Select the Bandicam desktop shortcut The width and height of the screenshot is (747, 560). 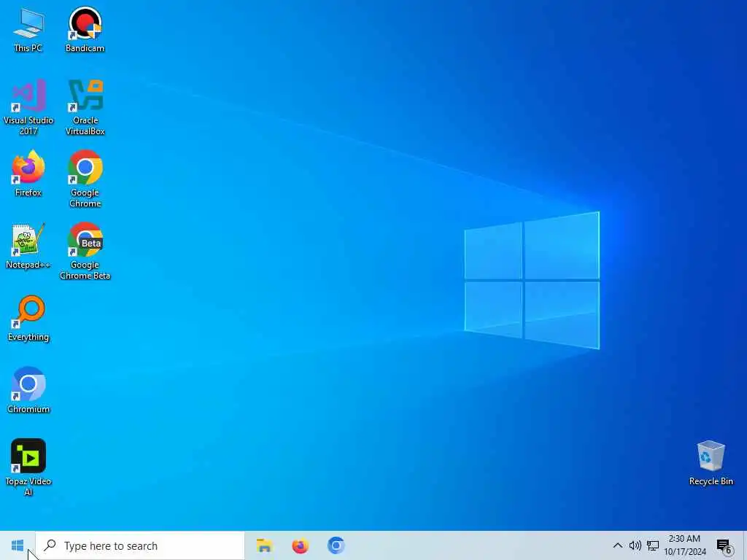click(85, 29)
